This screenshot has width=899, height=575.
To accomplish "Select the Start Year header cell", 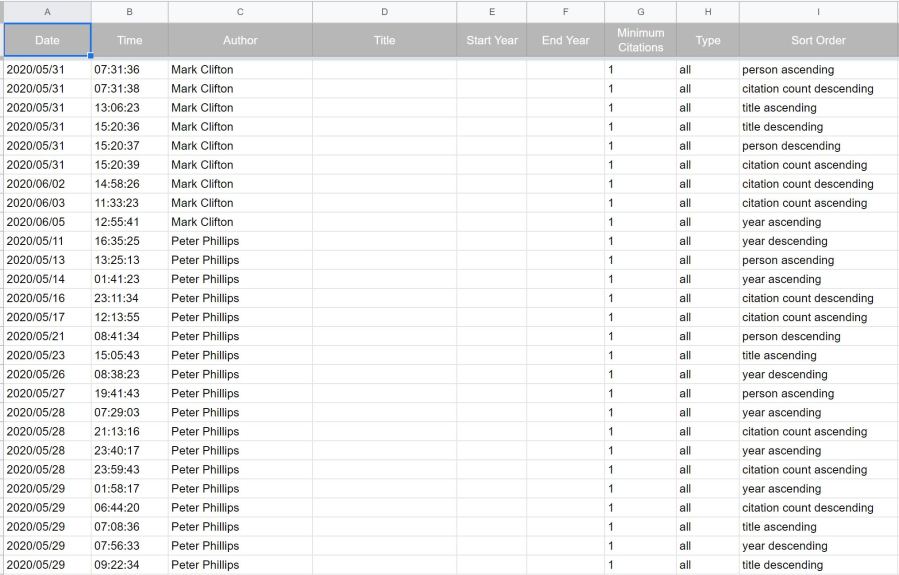I will tap(492, 40).
